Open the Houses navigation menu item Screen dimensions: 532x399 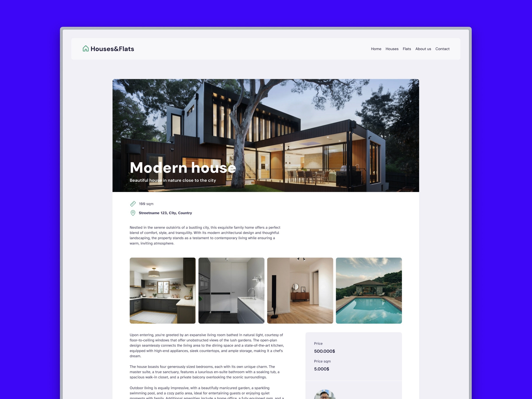point(392,49)
